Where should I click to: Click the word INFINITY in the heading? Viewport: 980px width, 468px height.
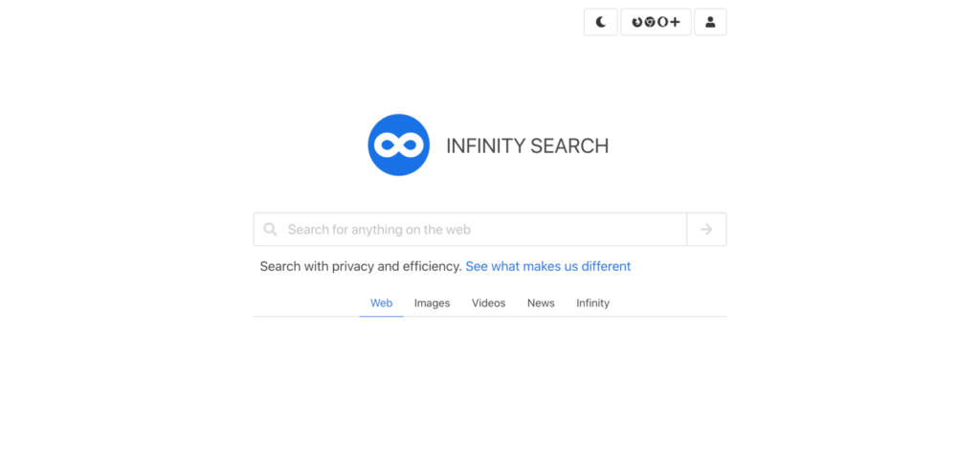click(x=485, y=146)
